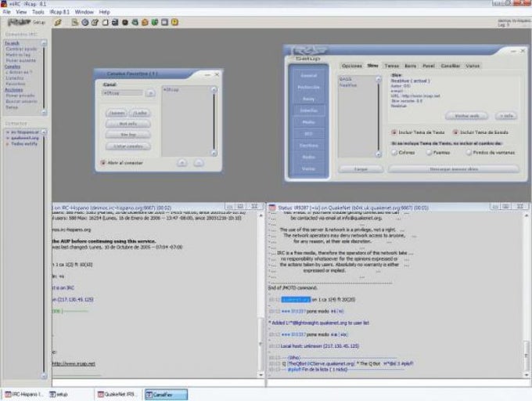This screenshot has height=401, width=532.
Task: Click Listar canales button in Canales Favoritos
Action: coord(128,146)
